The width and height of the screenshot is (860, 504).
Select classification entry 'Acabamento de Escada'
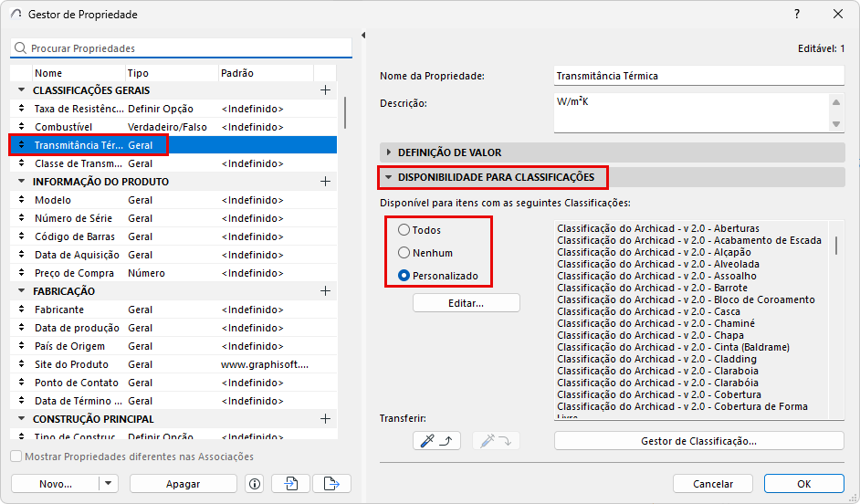pyautogui.click(x=689, y=240)
